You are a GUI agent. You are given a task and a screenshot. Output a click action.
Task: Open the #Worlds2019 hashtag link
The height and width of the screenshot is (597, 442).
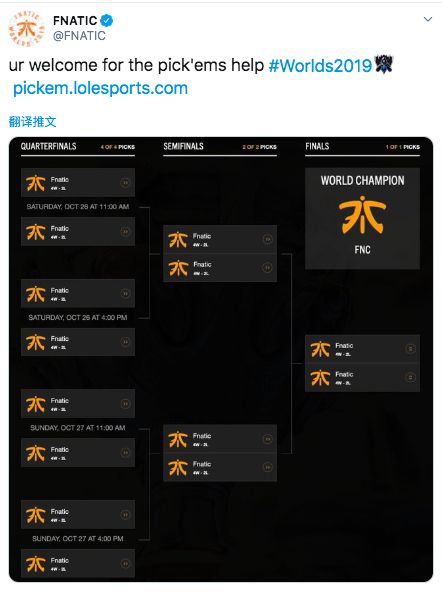point(320,65)
